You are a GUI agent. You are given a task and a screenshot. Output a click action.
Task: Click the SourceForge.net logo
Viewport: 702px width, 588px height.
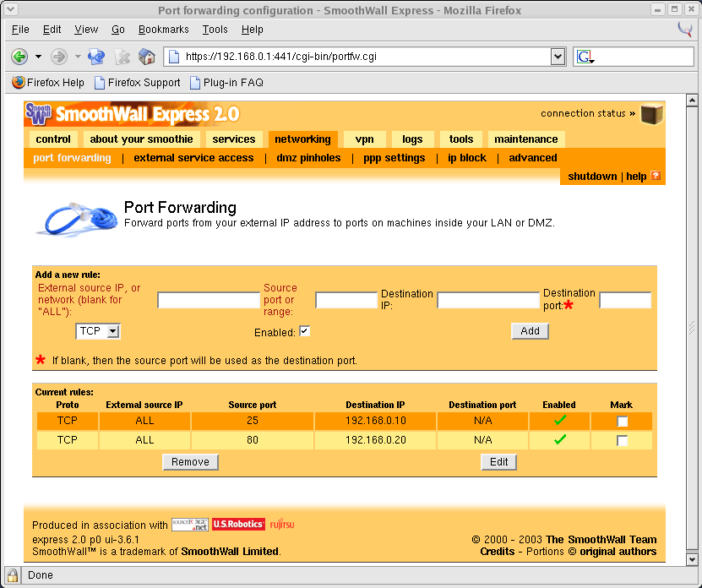190,525
